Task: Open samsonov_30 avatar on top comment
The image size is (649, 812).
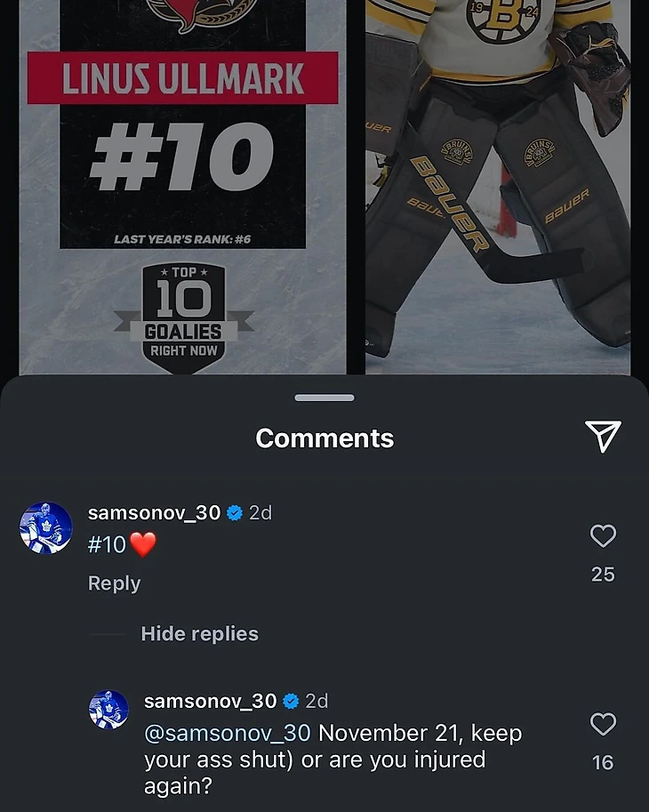Action: click(46, 527)
